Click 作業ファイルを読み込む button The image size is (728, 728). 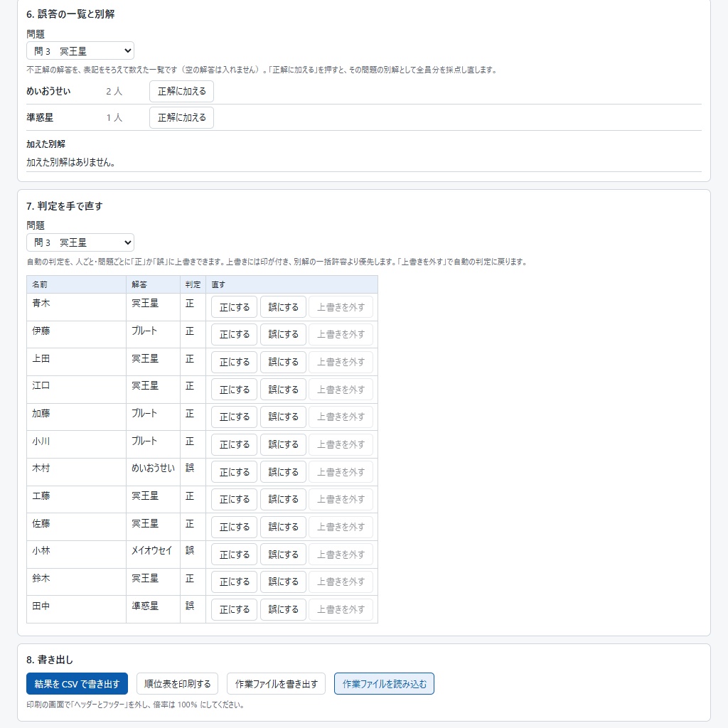coord(385,683)
